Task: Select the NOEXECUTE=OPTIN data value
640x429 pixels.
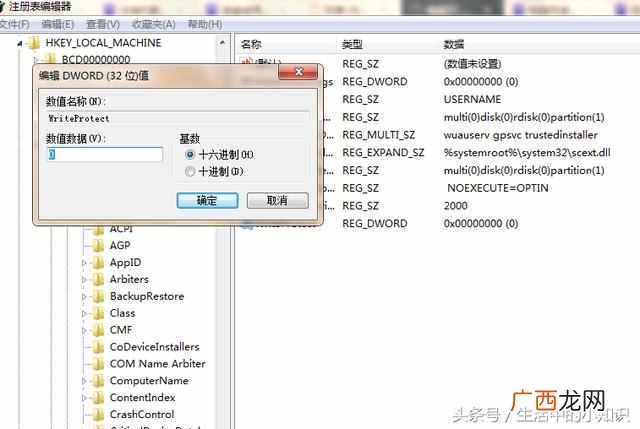Action: pos(498,188)
